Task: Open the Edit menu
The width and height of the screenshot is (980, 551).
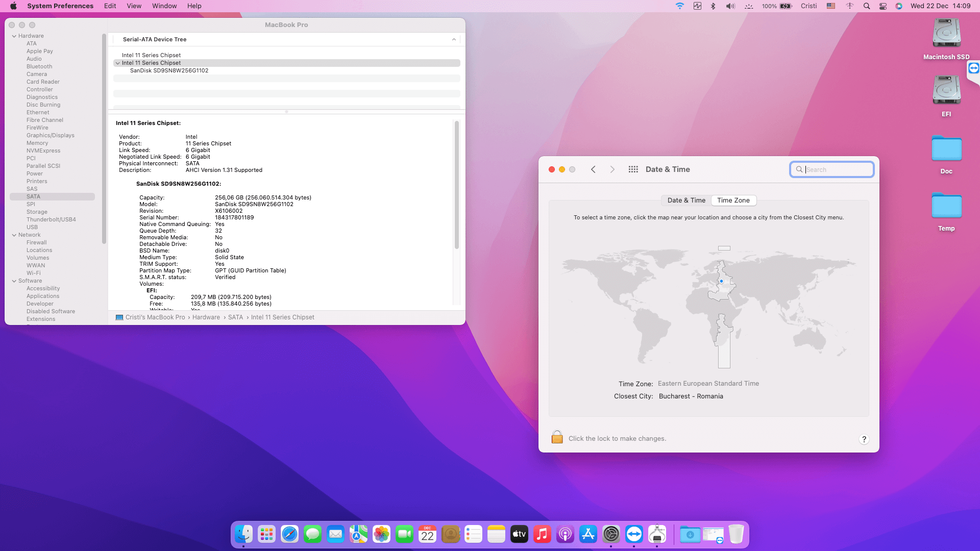Action: [x=110, y=6]
